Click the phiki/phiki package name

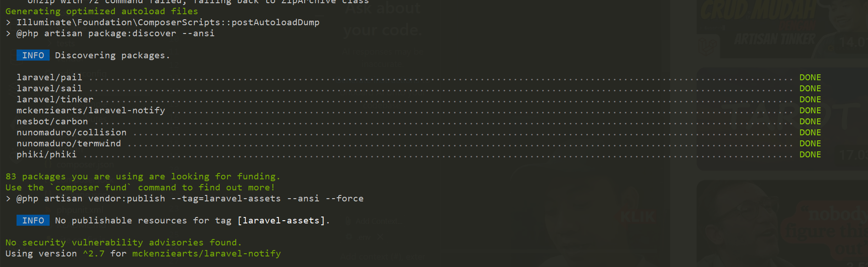46,155
